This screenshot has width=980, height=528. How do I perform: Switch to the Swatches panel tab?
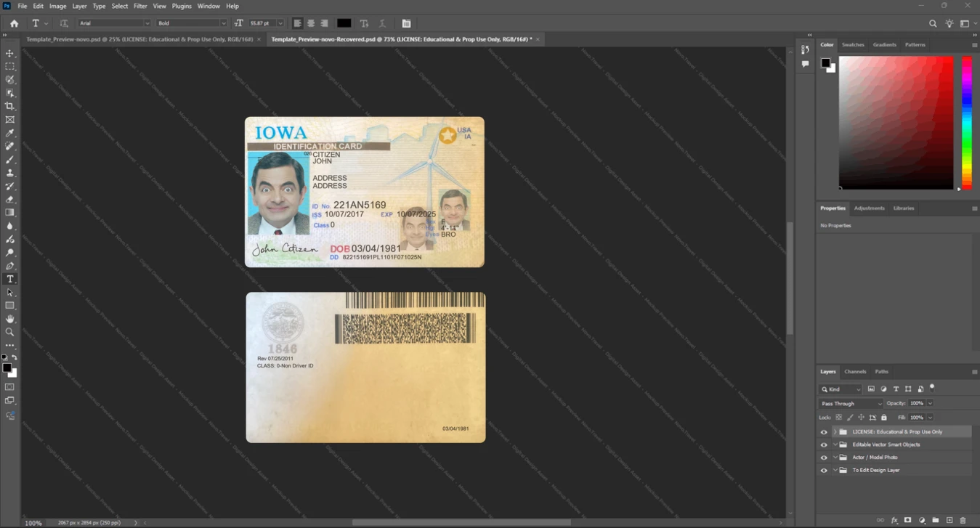point(853,44)
